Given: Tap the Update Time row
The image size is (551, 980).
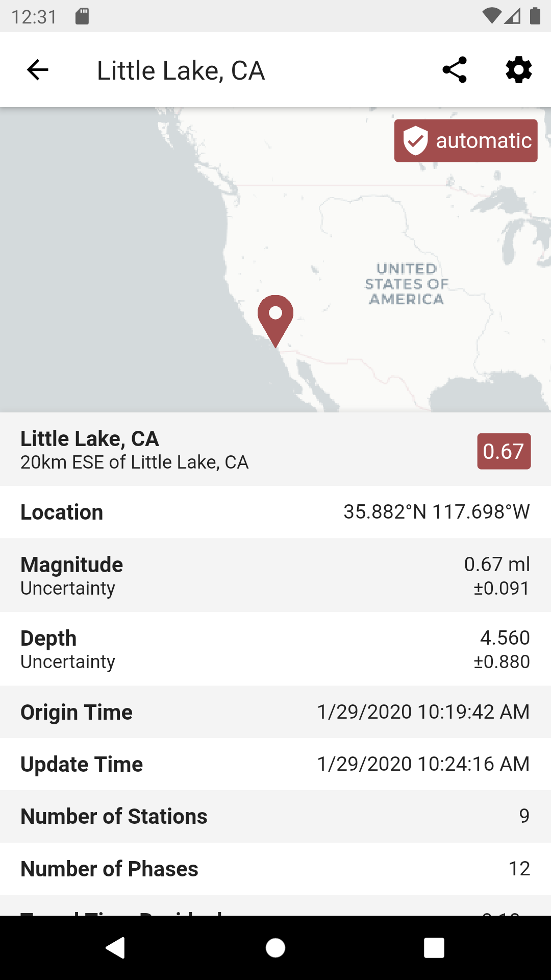Looking at the screenshot, I should pos(275,764).
